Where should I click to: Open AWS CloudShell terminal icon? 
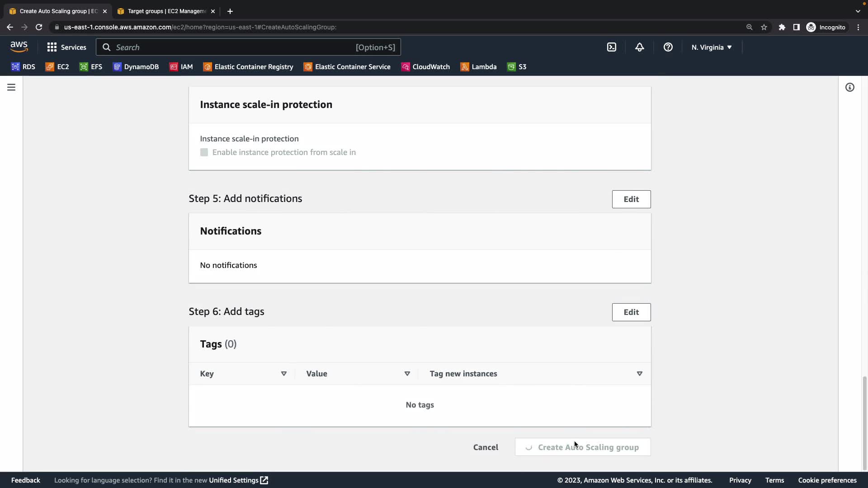point(611,47)
